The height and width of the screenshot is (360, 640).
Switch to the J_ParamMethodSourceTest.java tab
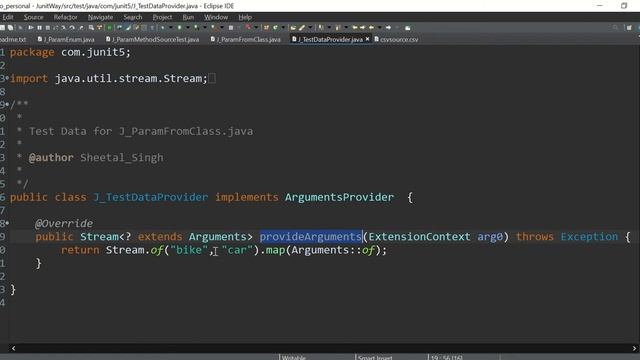point(152,39)
